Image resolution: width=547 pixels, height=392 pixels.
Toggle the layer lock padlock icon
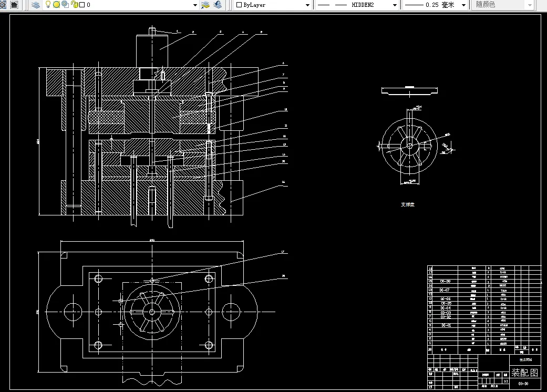74,5
